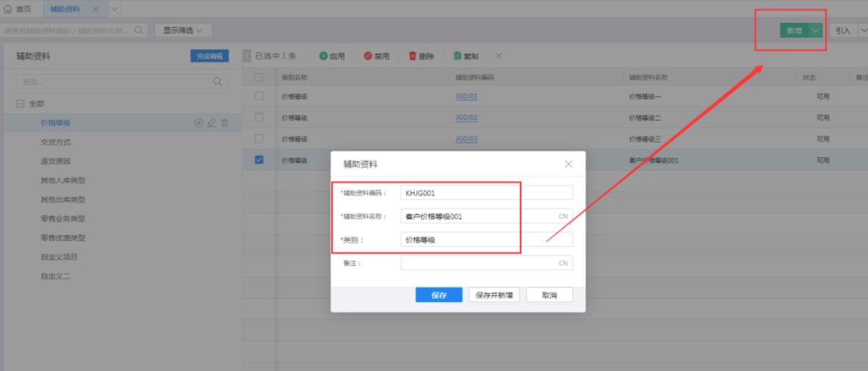Click the 删除 delete toolbar button
Screen dimensions: 868x371
[422, 56]
